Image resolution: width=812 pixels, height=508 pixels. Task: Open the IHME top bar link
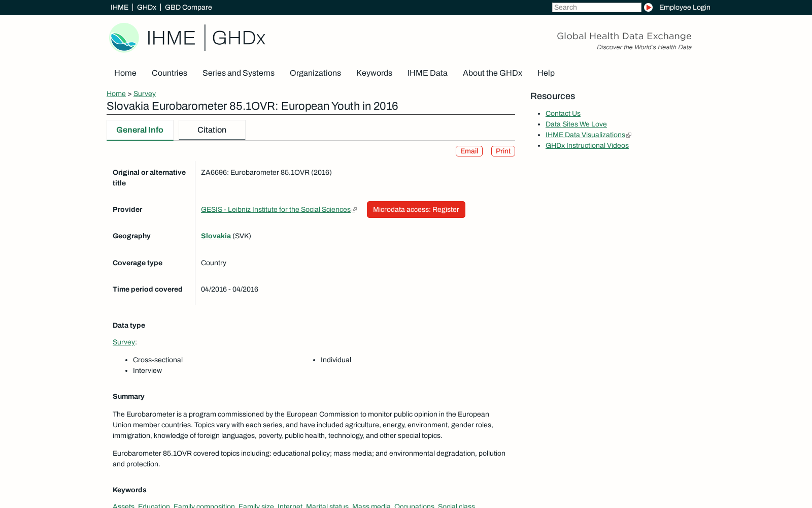point(119,7)
